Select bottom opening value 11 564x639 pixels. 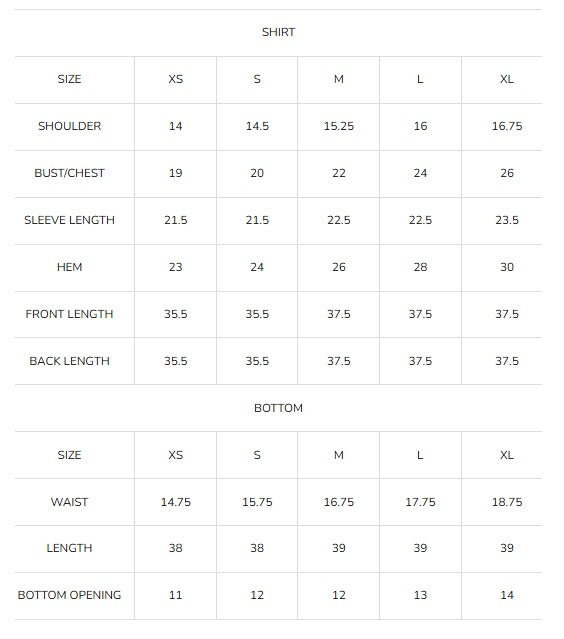tap(176, 595)
